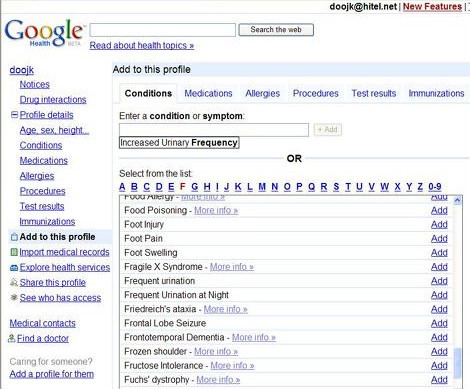Switch to the Immunizations tab

click(436, 93)
